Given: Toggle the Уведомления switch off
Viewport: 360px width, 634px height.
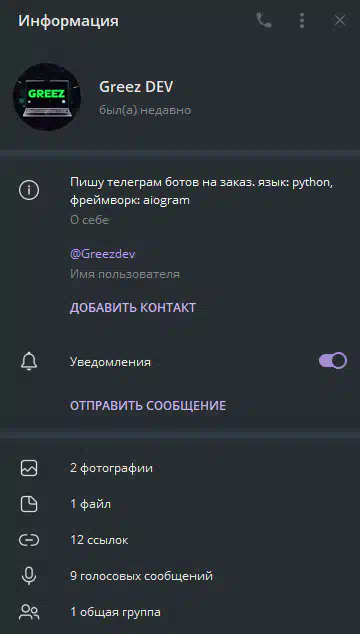Looking at the screenshot, I should pyautogui.click(x=332, y=361).
